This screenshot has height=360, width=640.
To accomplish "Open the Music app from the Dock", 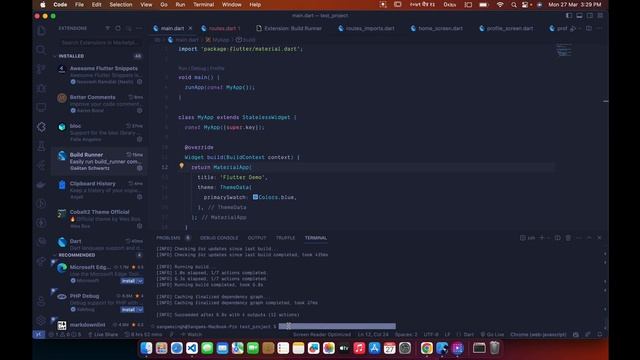I will (x=359, y=348).
